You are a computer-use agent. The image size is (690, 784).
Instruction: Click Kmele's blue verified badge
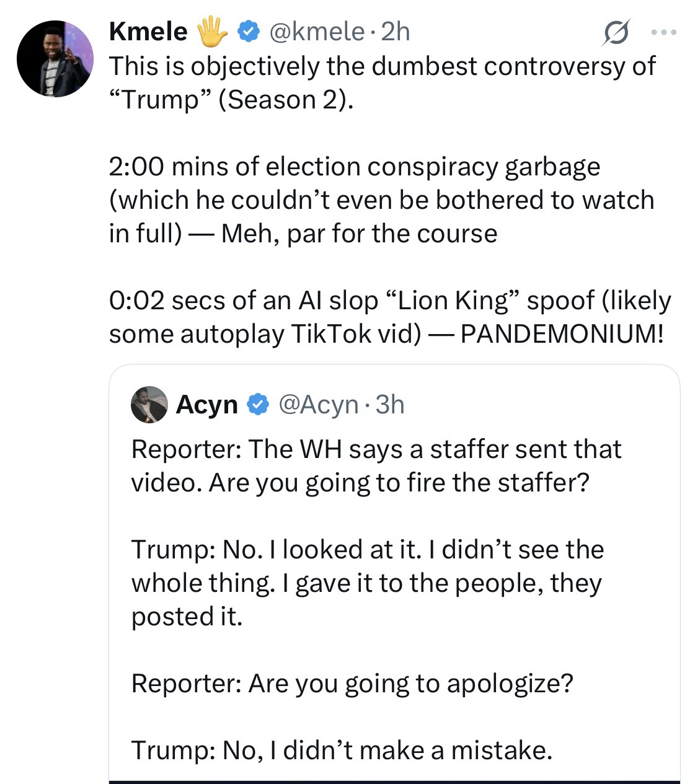249,31
